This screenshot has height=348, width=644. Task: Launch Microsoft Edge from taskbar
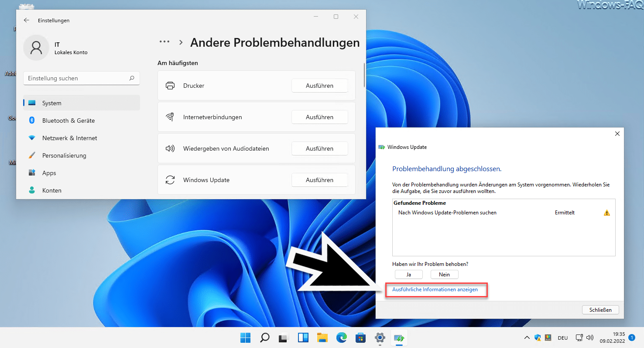point(342,338)
